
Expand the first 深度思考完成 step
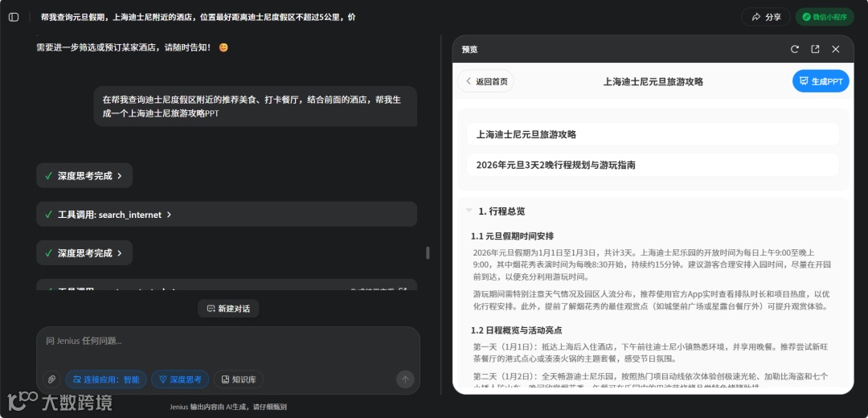coord(84,175)
